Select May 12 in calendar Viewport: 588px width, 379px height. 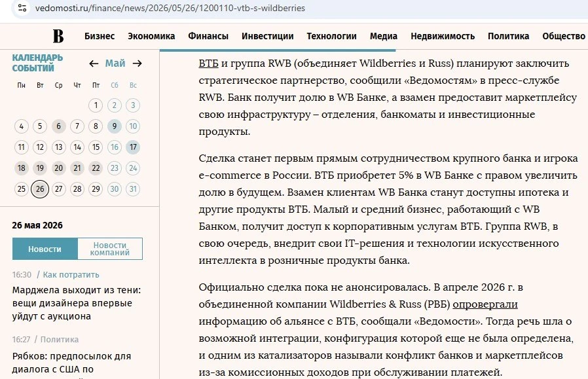[x=40, y=147]
